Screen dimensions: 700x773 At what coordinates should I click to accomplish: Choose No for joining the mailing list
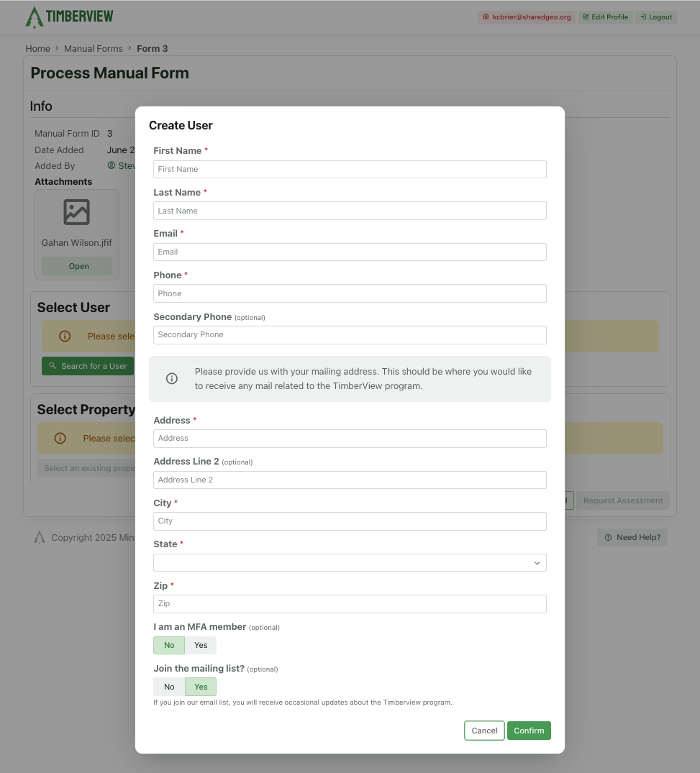click(169, 687)
